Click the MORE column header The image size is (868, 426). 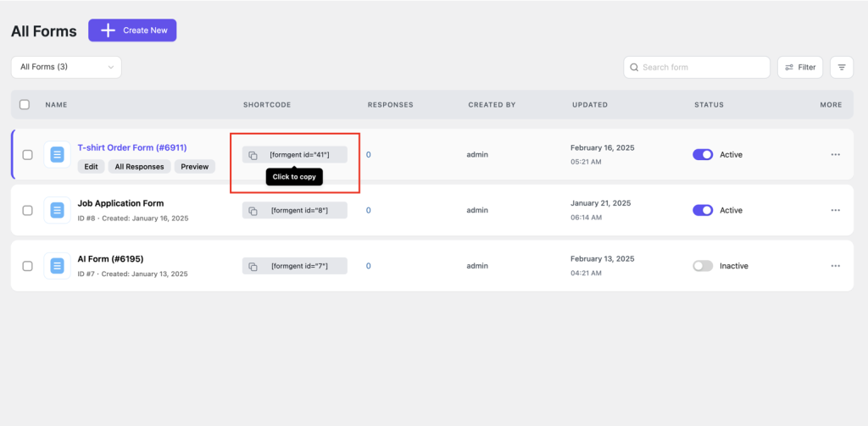click(x=831, y=104)
